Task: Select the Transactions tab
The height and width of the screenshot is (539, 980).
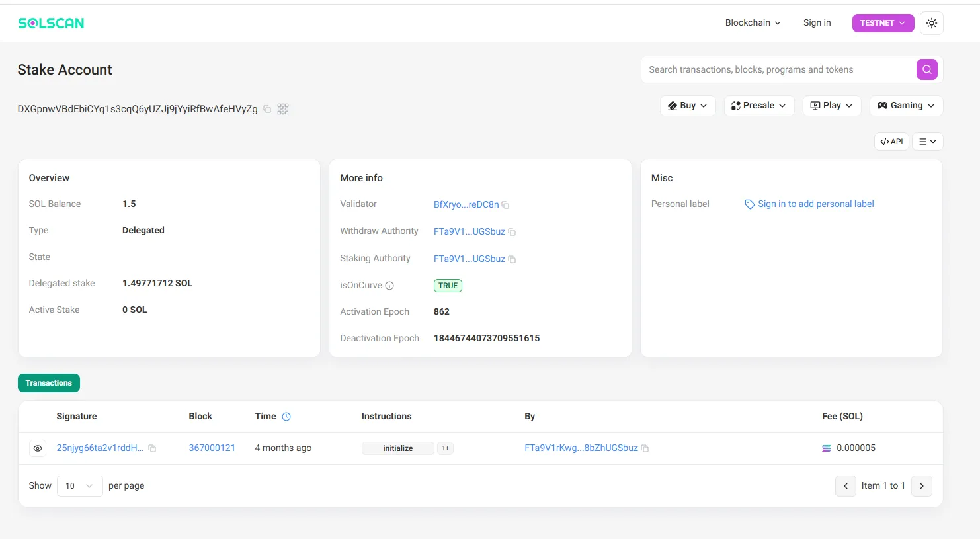Action: [49, 383]
